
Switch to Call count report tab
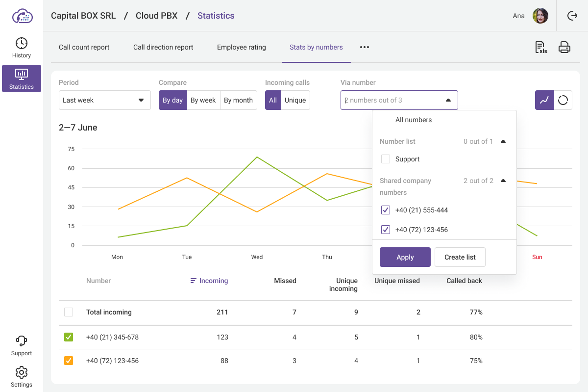tap(84, 47)
